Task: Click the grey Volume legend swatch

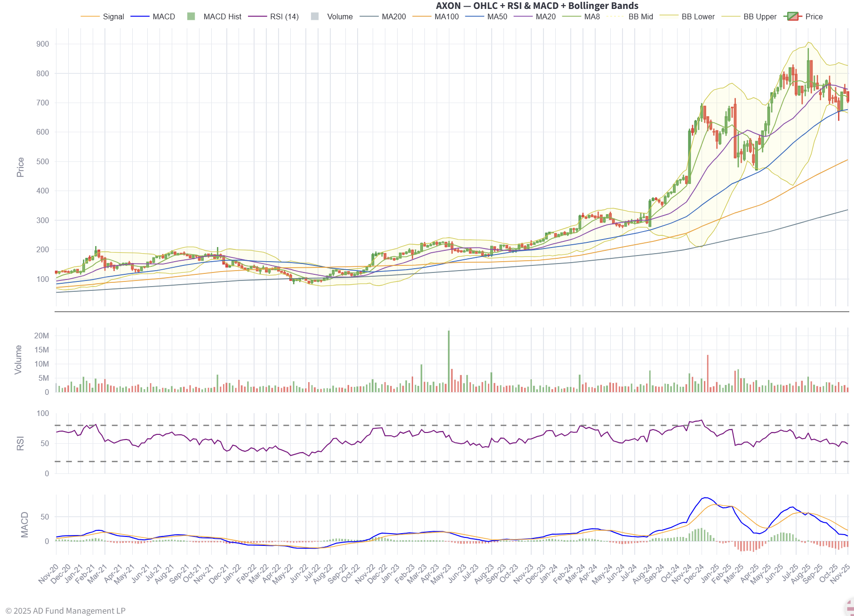Action: 315,16
